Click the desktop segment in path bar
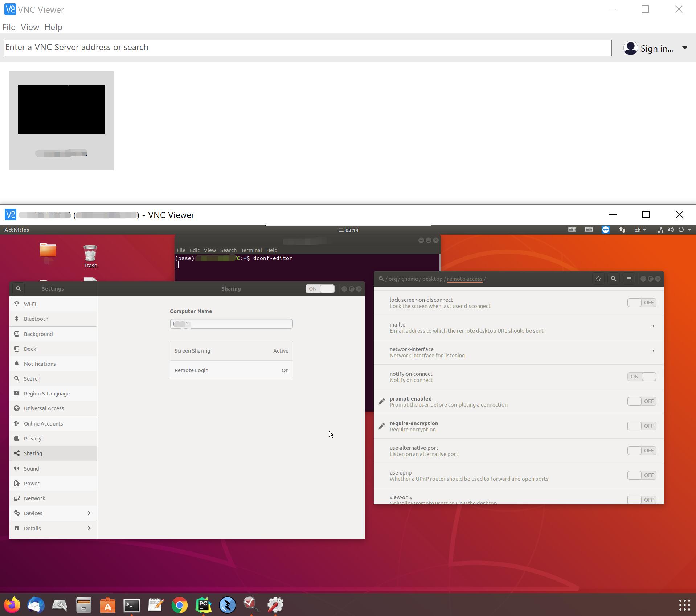Viewport: 696px width, 616px height. pos(432,279)
